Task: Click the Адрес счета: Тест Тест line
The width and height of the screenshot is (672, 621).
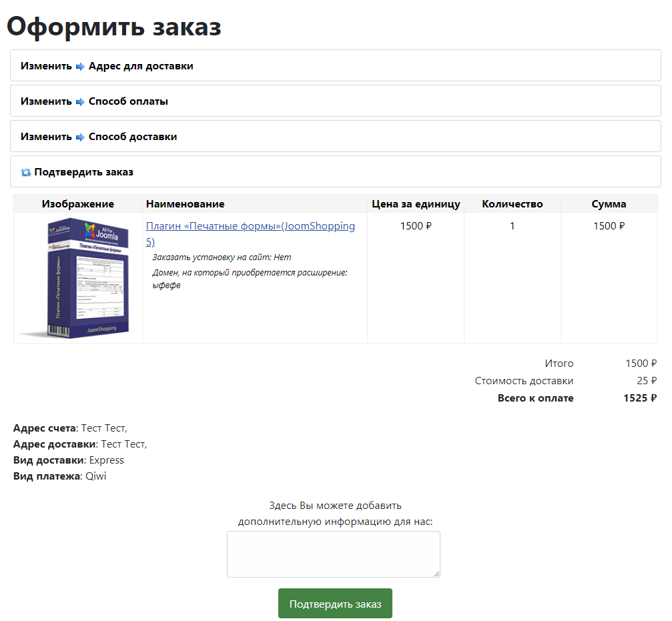Action: click(x=70, y=428)
